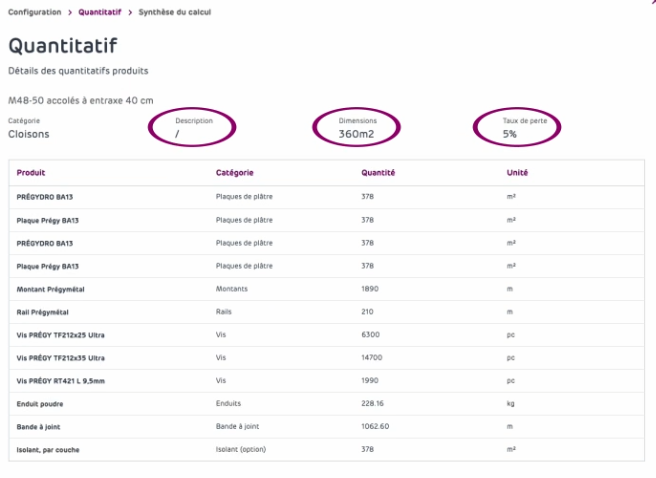The height and width of the screenshot is (478, 656).
Task: Go to Synthèse du calcul breadcrumb
Action: tap(175, 12)
